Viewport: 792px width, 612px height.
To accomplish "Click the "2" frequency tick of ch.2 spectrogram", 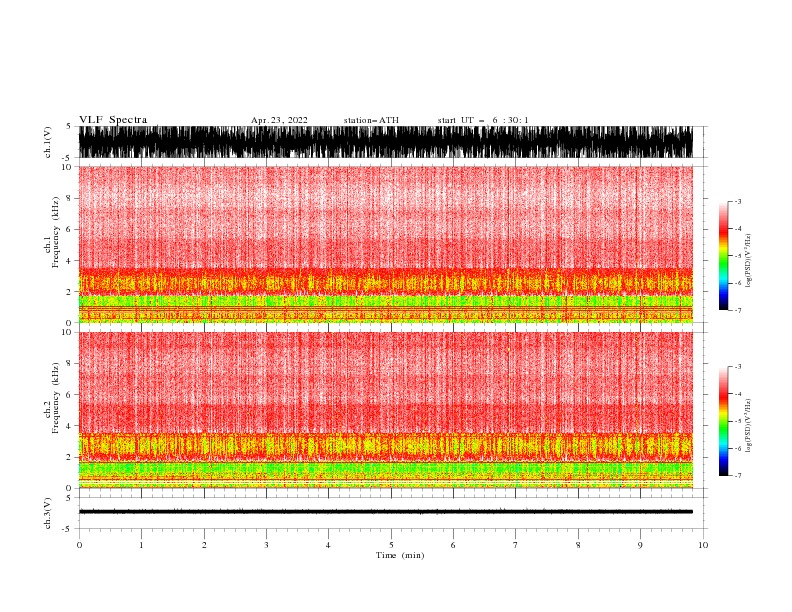I will coord(69,457).
